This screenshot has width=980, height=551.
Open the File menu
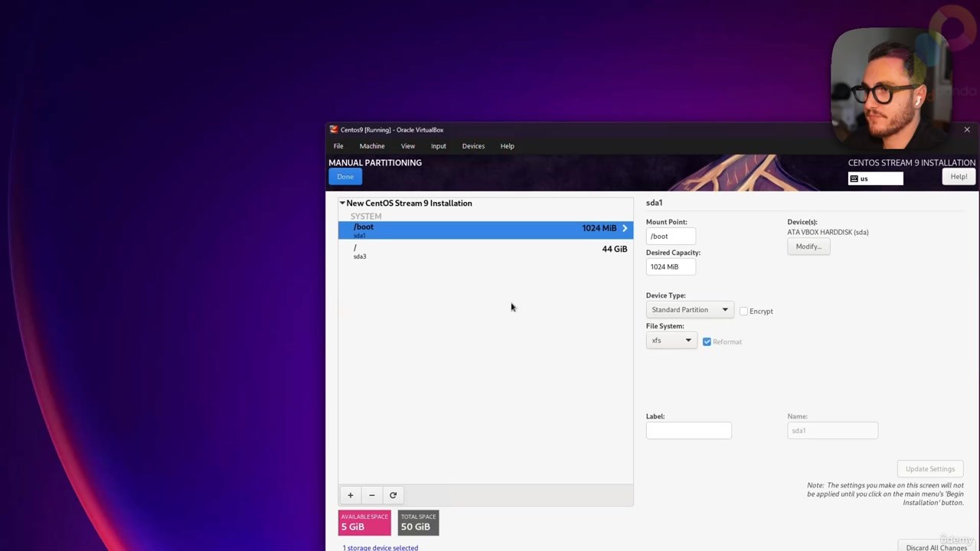pos(338,146)
